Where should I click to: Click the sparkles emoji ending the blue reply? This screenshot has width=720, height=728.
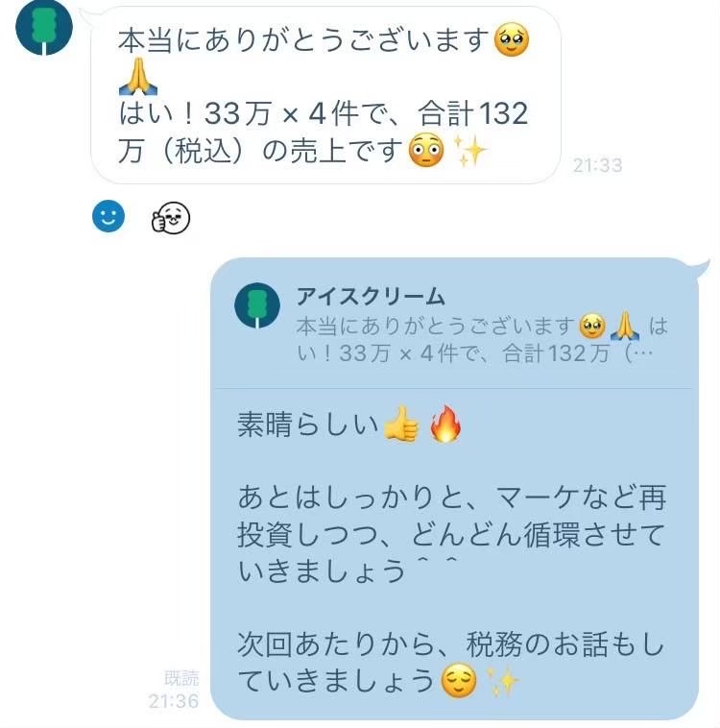(x=502, y=682)
